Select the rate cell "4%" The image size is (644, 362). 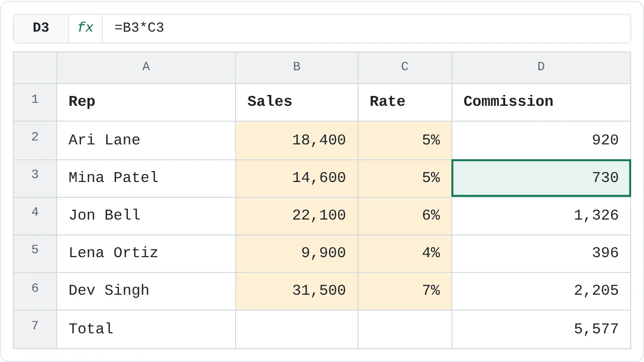click(x=405, y=253)
